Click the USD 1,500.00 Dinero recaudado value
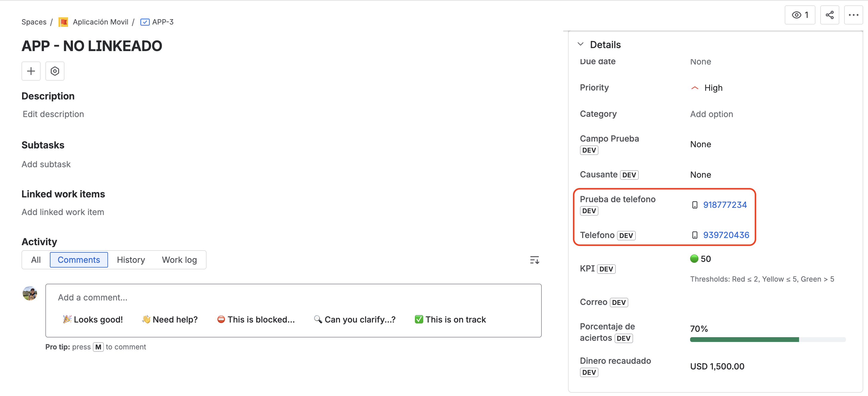 (717, 366)
